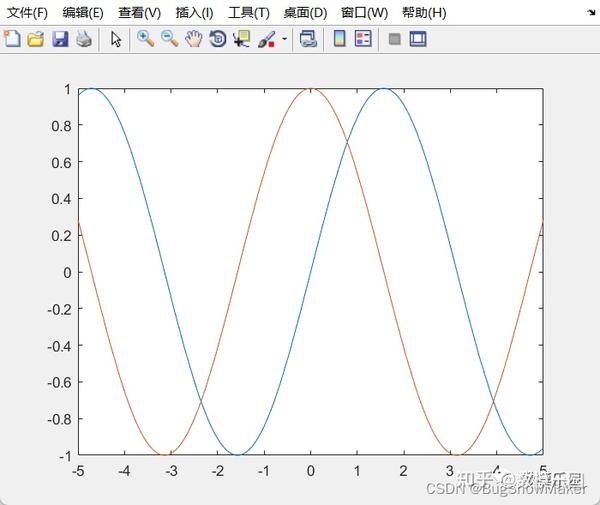
Task: Click the dock figure arrow at top right
Action: click(x=591, y=13)
